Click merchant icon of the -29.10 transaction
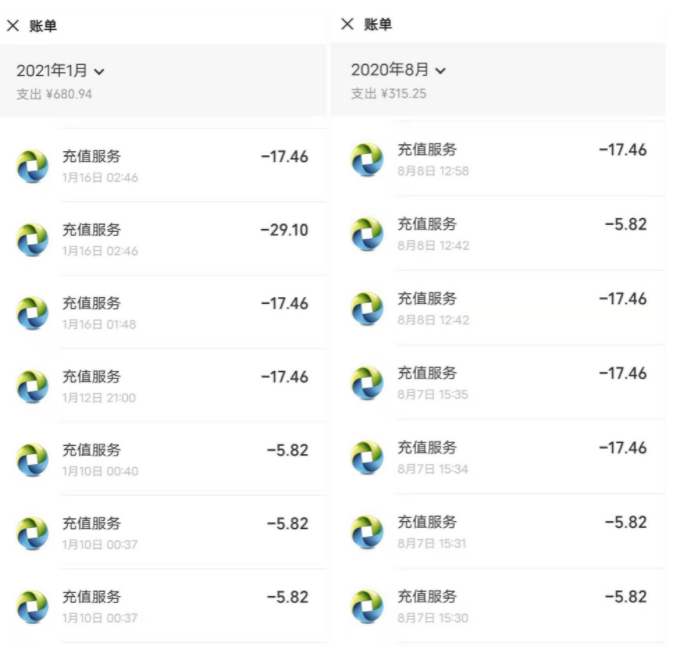 coord(33,240)
